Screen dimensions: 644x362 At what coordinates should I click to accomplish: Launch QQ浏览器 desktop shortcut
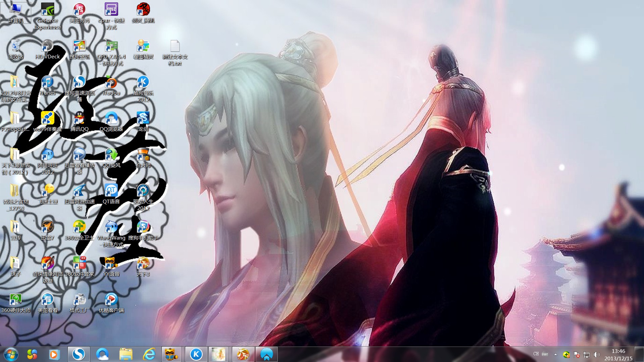[x=111, y=121]
